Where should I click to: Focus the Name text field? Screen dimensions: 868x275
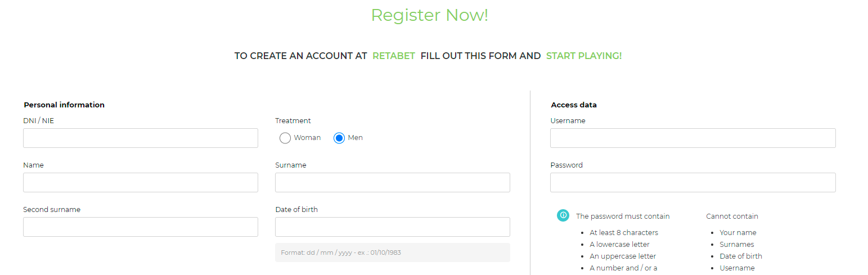click(x=141, y=183)
